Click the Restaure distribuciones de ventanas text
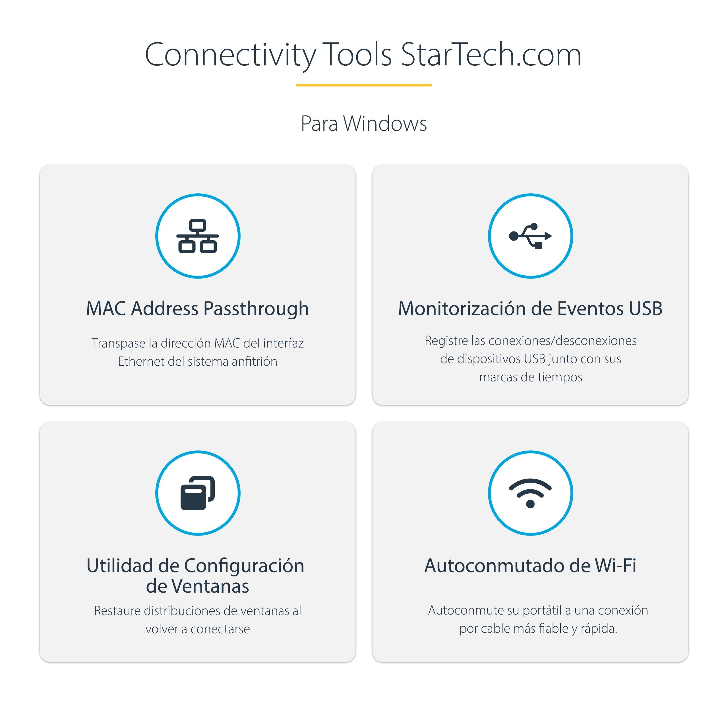The width and height of the screenshot is (728, 728). (197, 619)
